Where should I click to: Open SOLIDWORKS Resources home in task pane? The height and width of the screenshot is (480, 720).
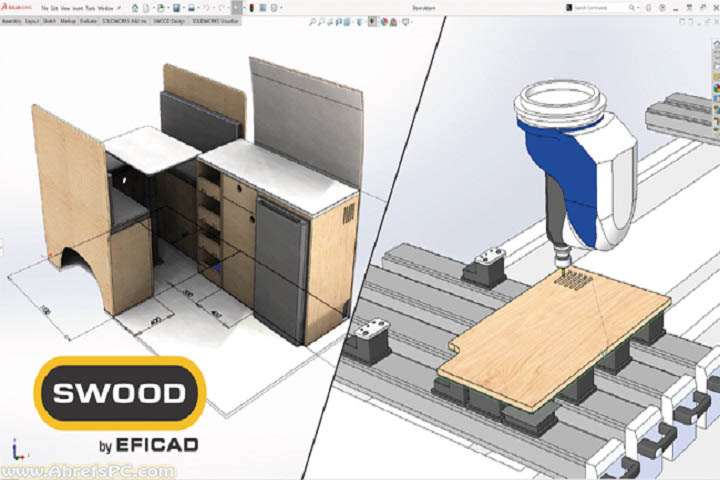(717, 44)
